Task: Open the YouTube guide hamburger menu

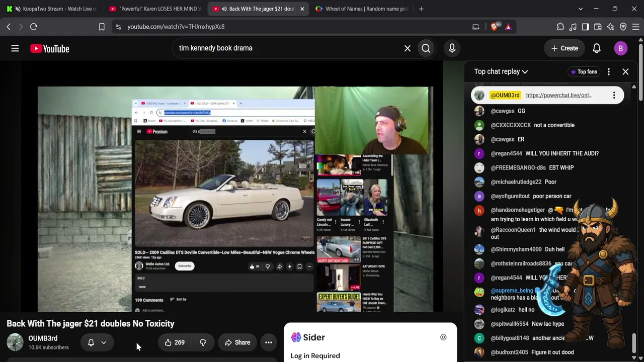Action: (x=15, y=48)
